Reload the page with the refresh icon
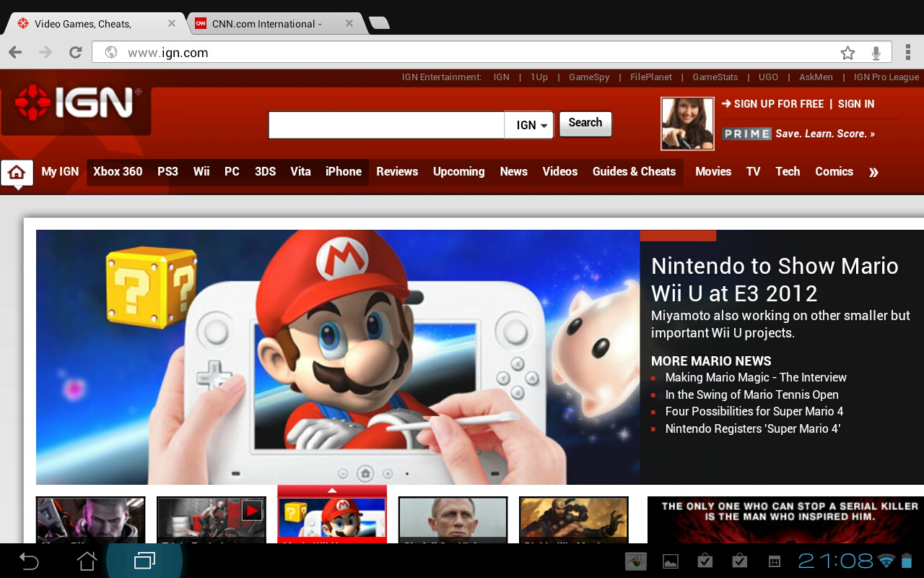 point(75,52)
